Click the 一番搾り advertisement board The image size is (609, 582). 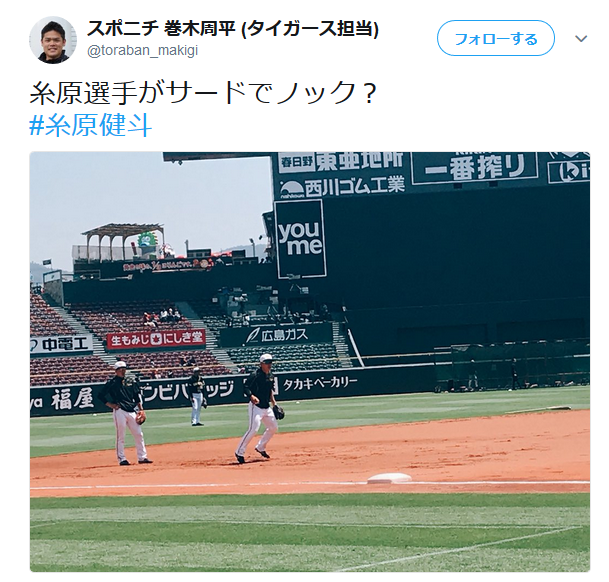click(475, 168)
